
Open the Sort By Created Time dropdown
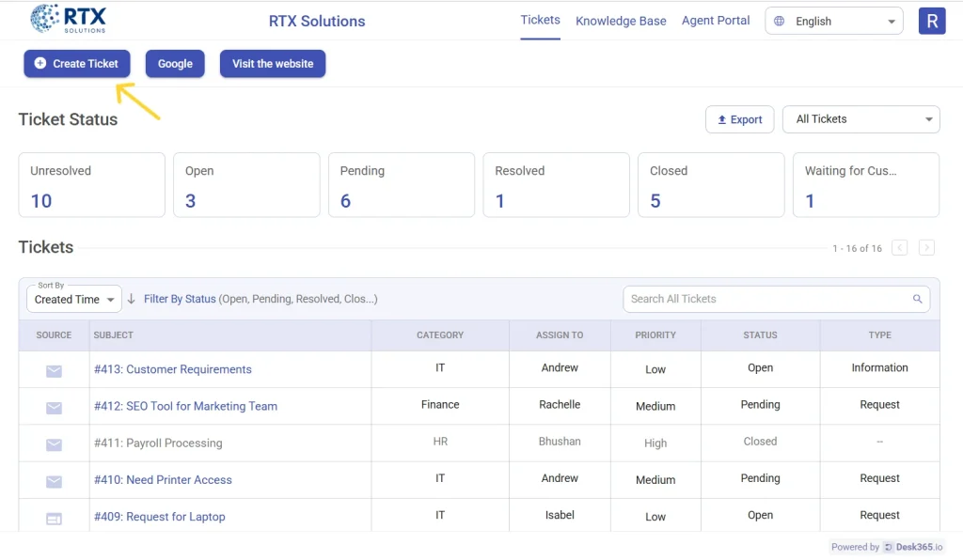[x=73, y=299]
